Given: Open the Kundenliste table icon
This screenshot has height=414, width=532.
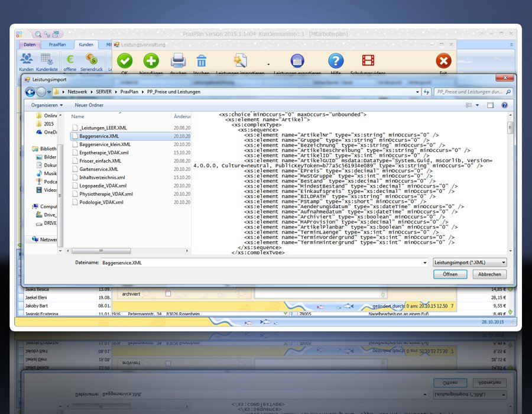Looking at the screenshot, I should [x=47, y=59].
